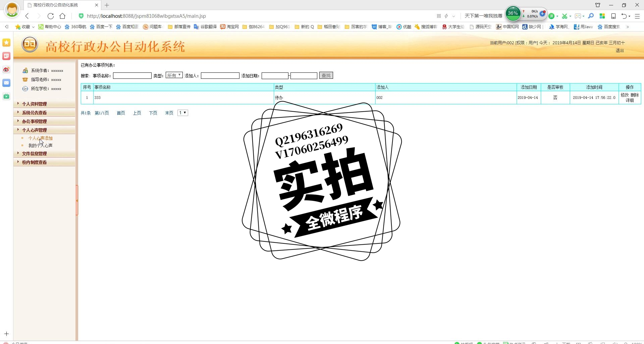Open 淘宝网 bookmark

pyautogui.click(x=229, y=26)
